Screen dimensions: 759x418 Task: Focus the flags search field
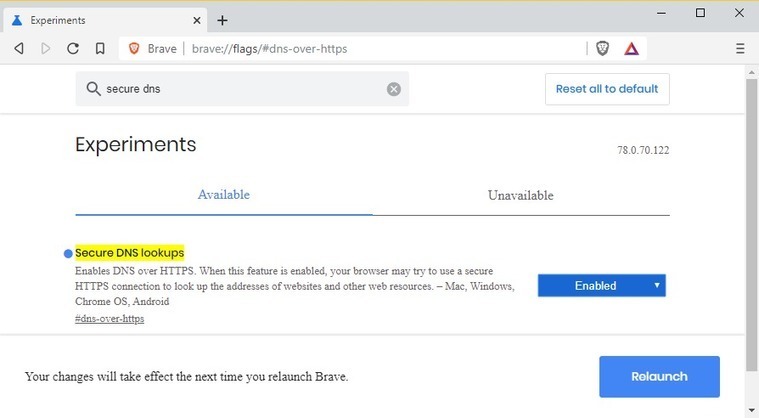(x=242, y=89)
